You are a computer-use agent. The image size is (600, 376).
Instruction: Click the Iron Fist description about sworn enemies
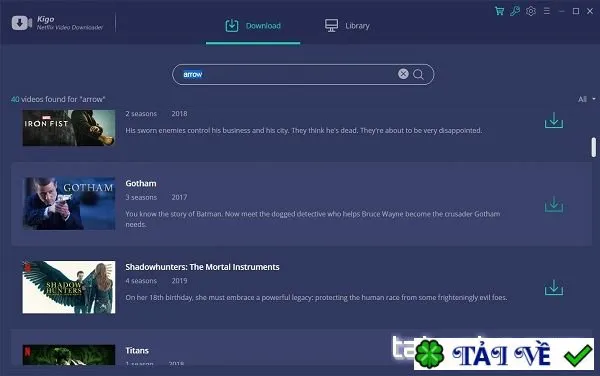pyautogui.click(x=303, y=130)
